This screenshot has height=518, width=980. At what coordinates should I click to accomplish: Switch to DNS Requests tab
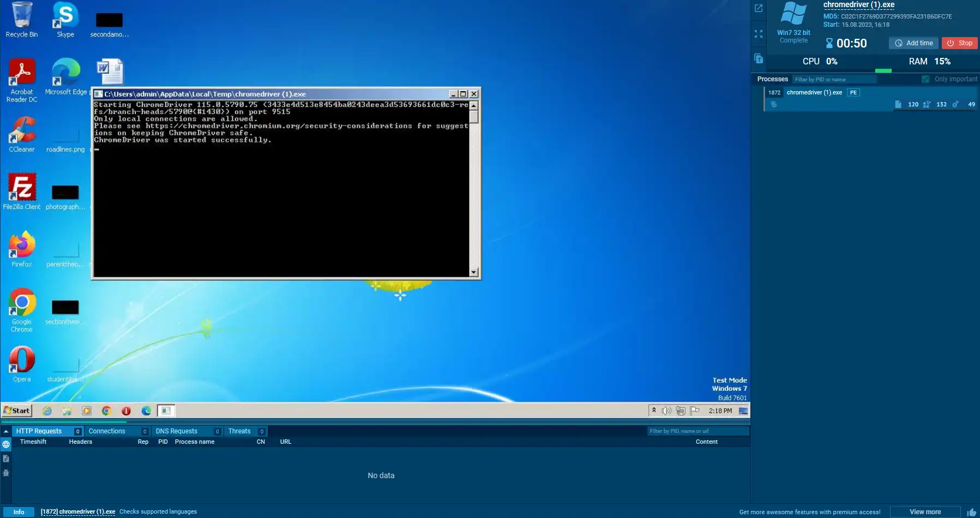point(187,431)
